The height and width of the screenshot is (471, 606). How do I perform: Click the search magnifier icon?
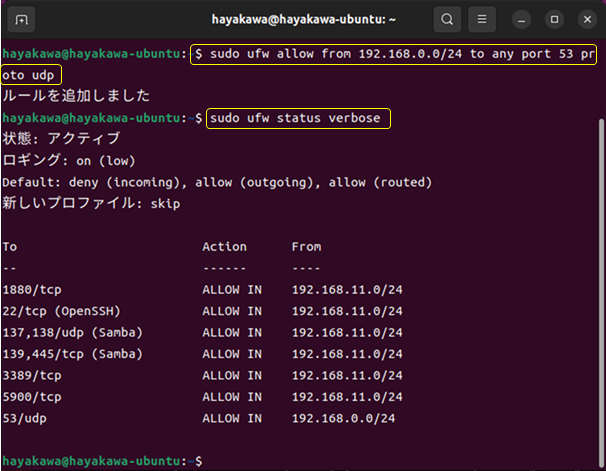pos(448,20)
